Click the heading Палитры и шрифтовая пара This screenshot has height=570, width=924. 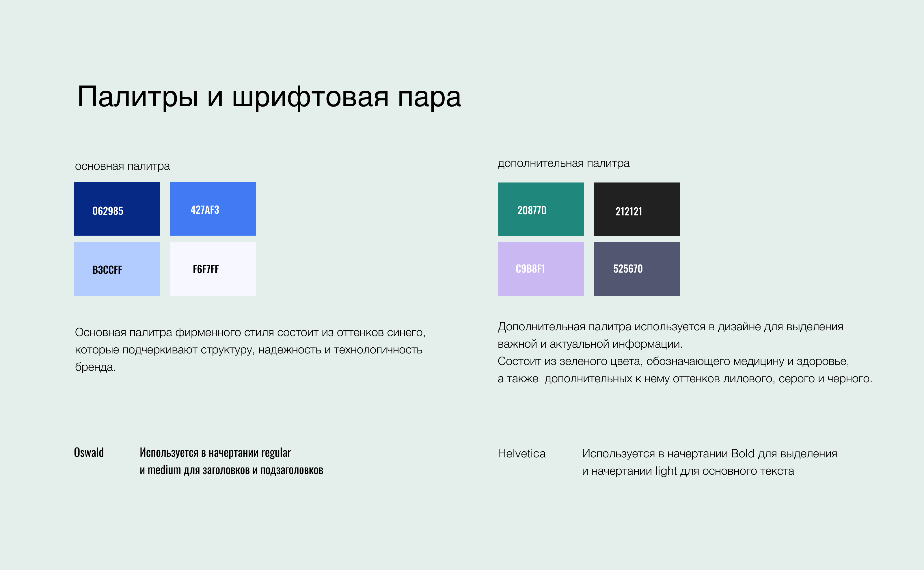click(269, 97)
